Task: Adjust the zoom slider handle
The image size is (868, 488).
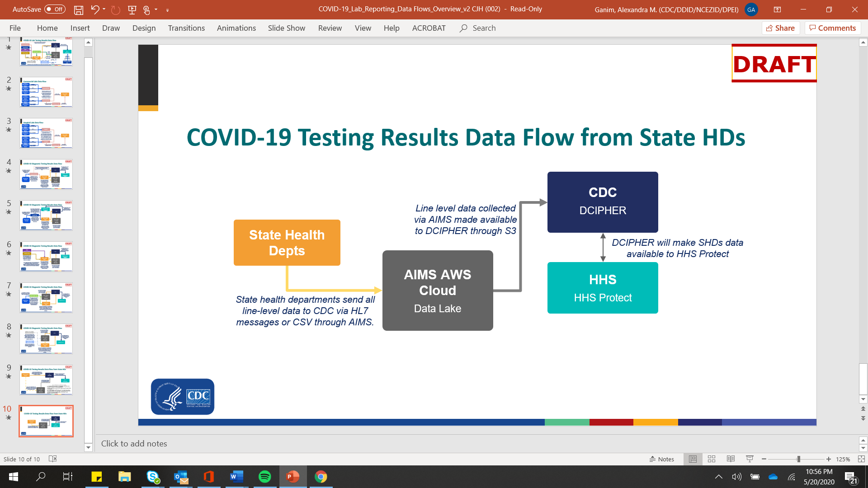Action: tap(799, 459)
